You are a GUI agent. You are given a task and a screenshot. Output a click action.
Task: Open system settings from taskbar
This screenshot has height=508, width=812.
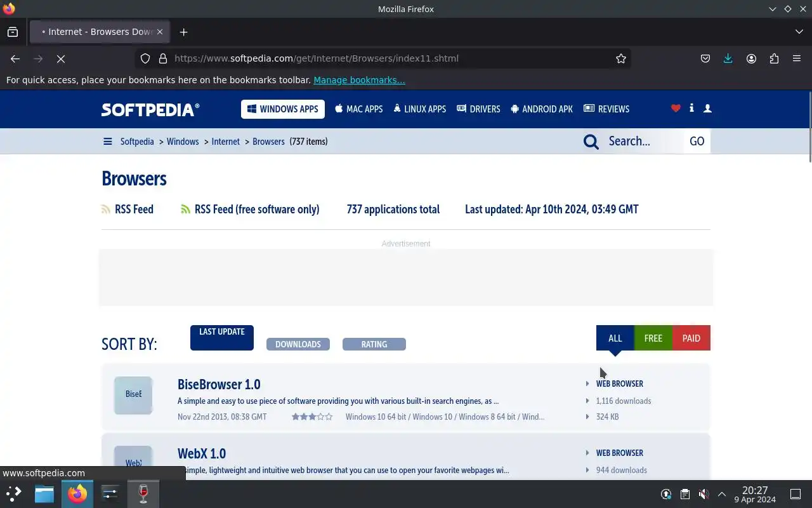[110, 493]
